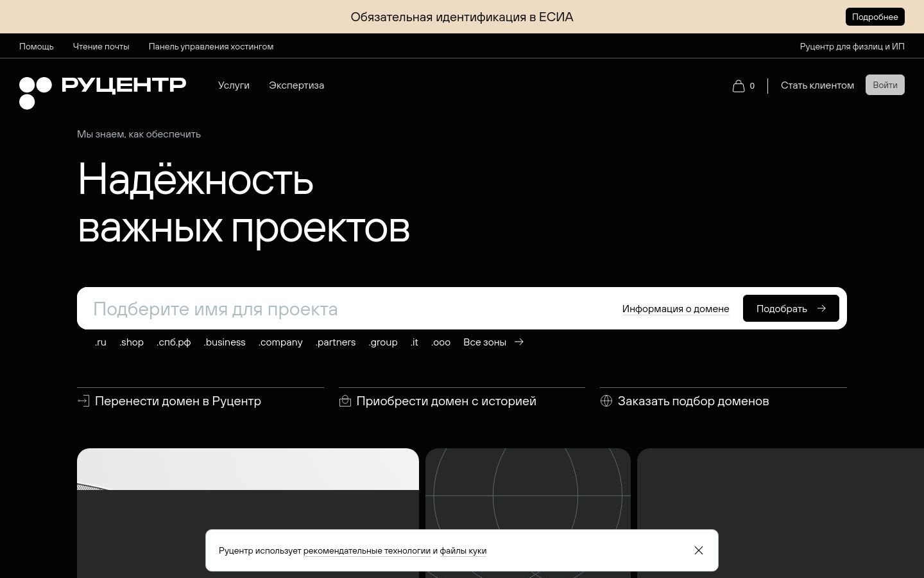The height and width of the screenshot is (578, 924).
Task: Click the arrow next to Все зоны
Action: coord(519,342)
